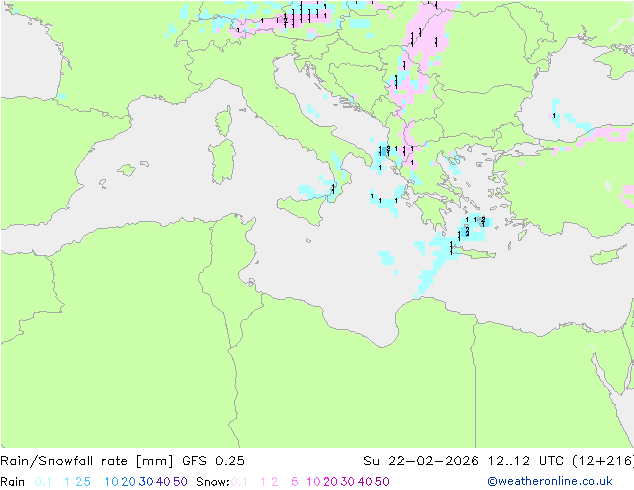Viewport: 634px width, 490px height.
Task: Click the date "Su 22-02-2026"
Action: pyautogui.click(x=421, y=461)
